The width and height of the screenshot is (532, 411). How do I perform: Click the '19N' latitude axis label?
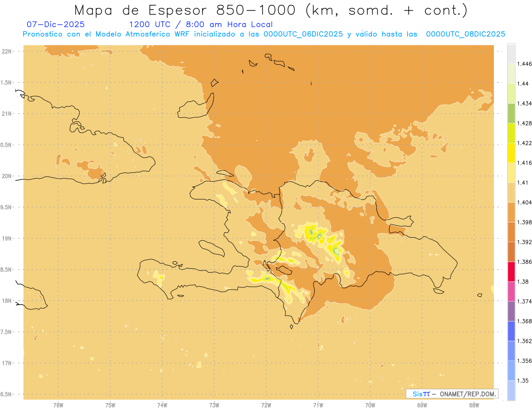click(x=7, y=239)
